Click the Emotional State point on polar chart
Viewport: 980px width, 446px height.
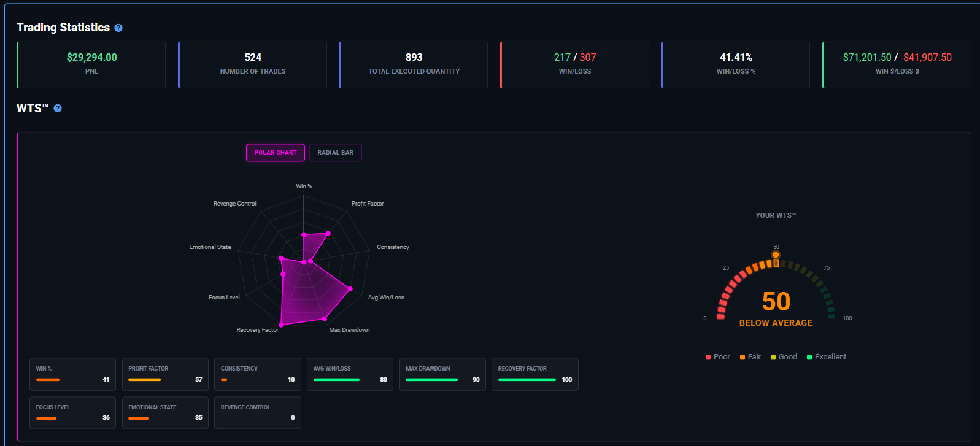coord(281,258)
